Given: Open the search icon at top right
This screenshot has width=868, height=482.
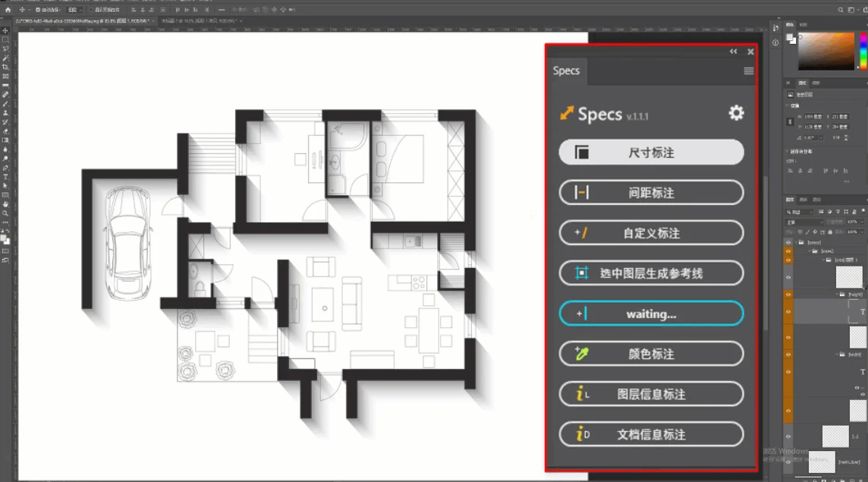Looking at the screenshot, I should pyautogui.click(x=841, y=9).
